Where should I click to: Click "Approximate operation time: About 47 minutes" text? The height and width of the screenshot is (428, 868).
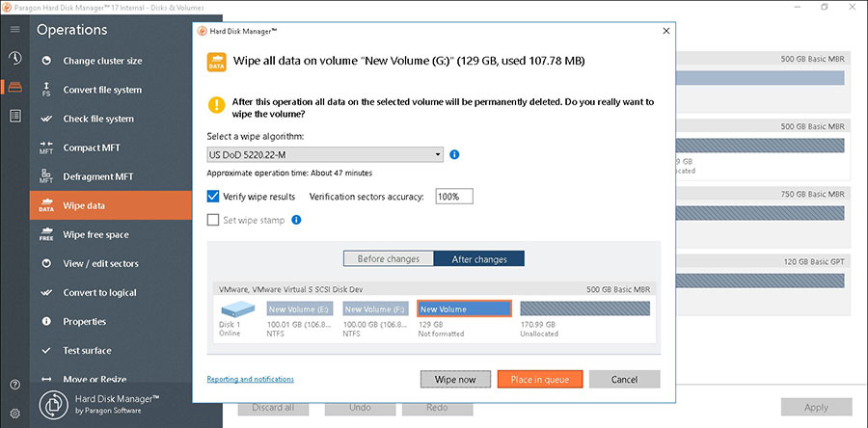tap(289, 174)
